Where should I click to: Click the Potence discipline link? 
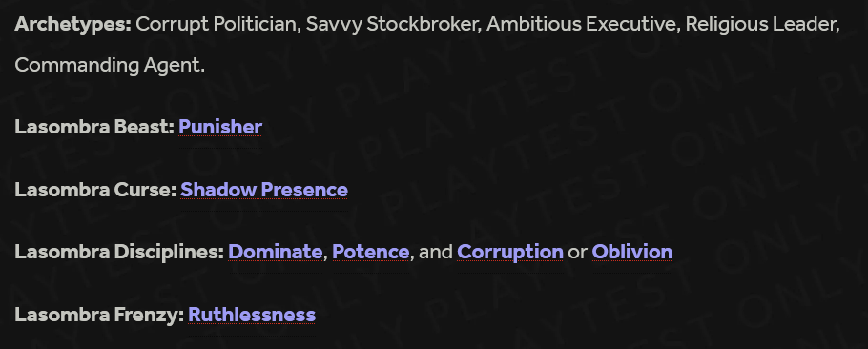371,252
